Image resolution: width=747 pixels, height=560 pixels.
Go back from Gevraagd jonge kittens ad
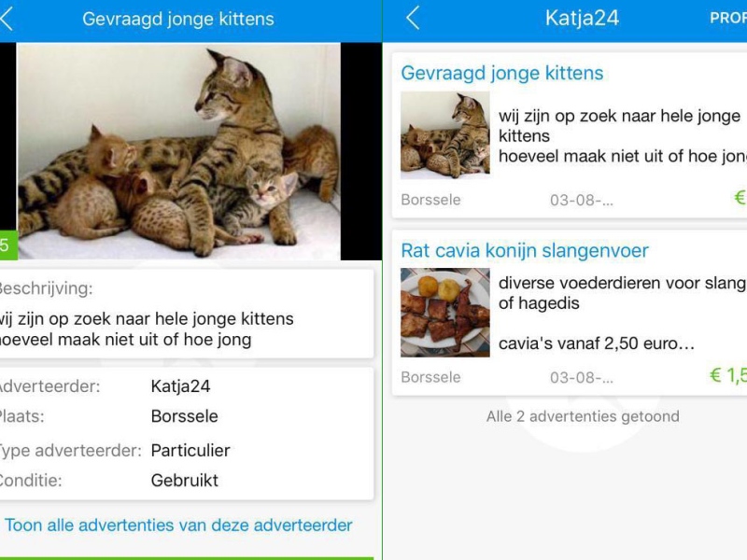7,19
